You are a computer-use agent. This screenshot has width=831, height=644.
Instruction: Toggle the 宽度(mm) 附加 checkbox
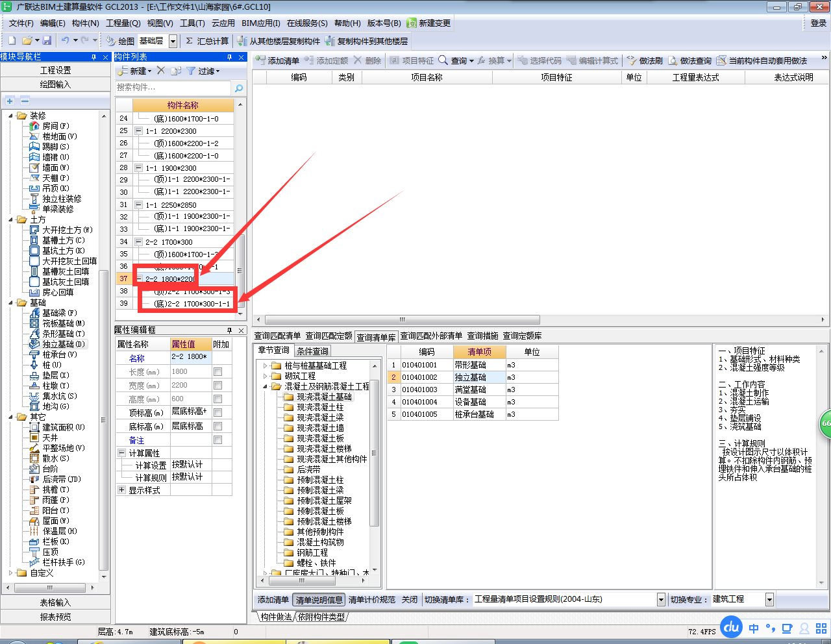[217, 386]
